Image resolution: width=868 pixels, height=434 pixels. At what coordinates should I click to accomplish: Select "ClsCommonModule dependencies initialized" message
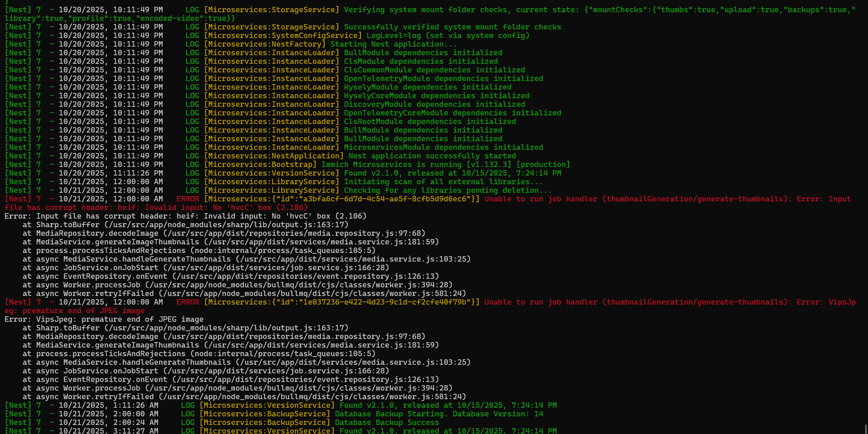[434, 70]
